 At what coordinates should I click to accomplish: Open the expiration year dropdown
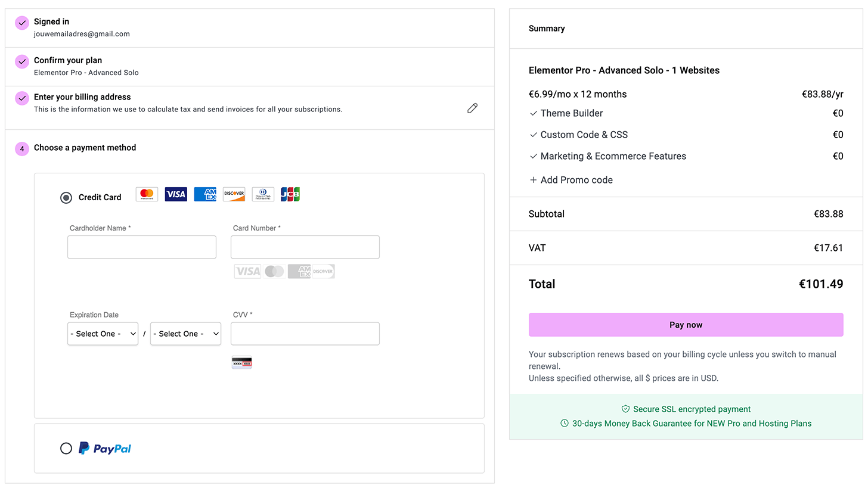(x=185, y=334)
